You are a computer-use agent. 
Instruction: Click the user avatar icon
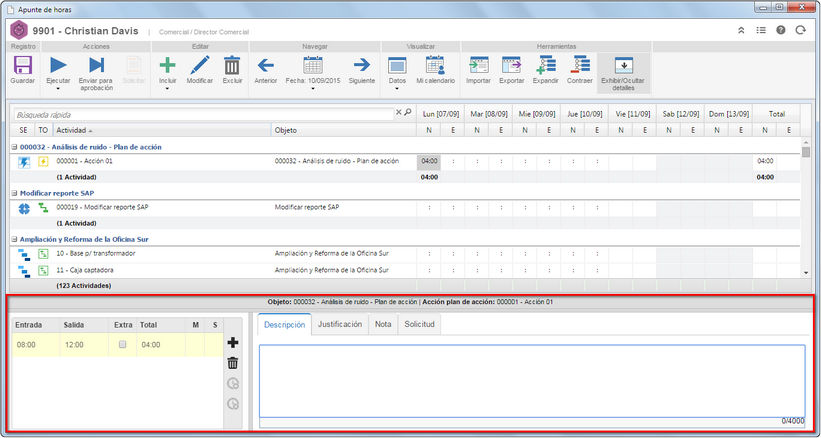(19, 30)
